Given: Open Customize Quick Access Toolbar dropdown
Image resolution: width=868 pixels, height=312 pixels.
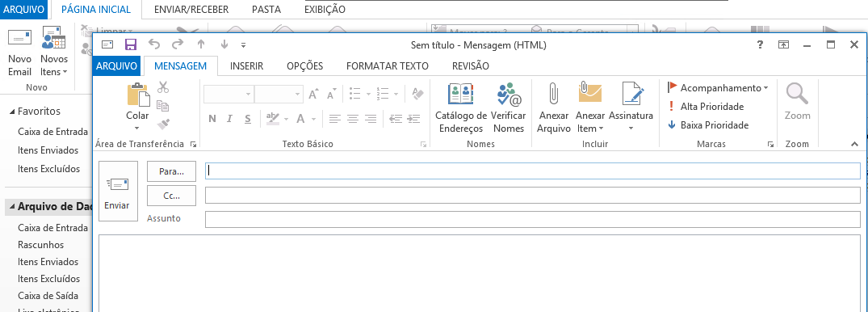Looking at the screenshot, I should [x=244, y=45].
